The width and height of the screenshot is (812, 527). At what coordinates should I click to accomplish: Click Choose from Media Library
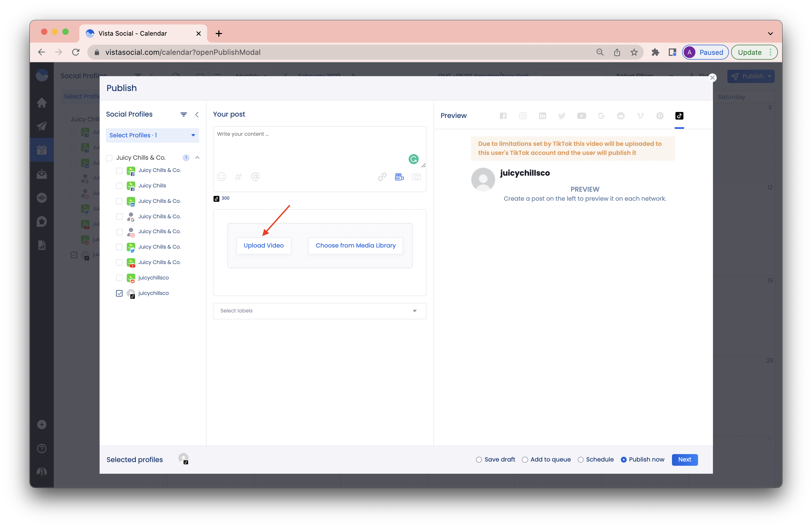point(355,246)
